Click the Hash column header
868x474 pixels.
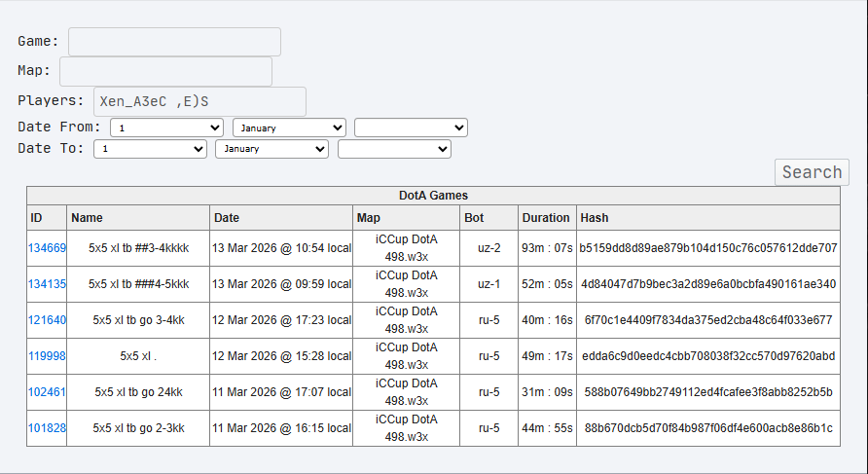594,218
